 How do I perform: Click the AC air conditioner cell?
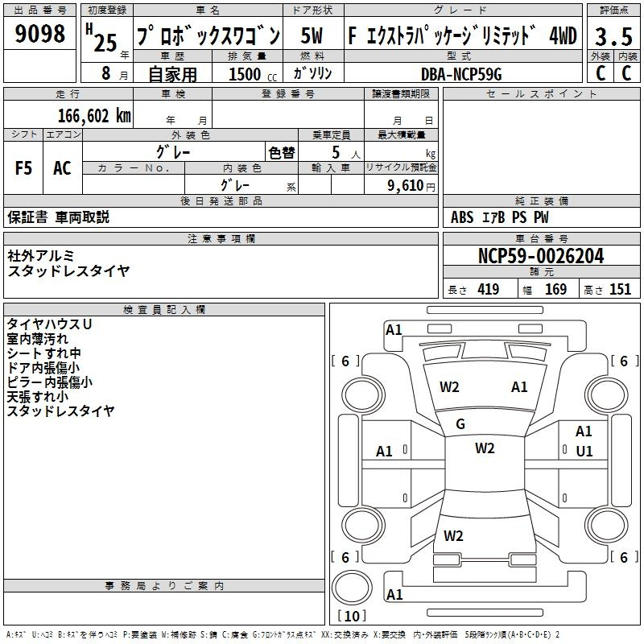tap(62, 167)
